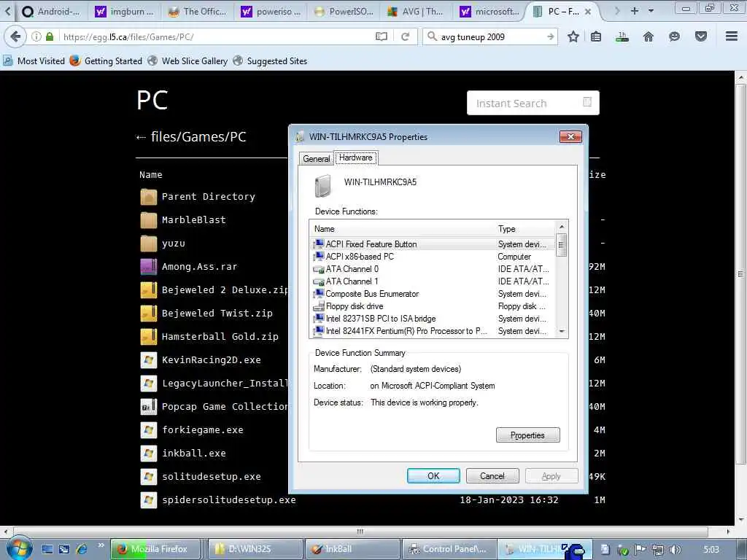The height and width of the screenshot is (560, 747).
Task: Select the Hardware tab in Properties dialog
Action: [x=355, y=157]
